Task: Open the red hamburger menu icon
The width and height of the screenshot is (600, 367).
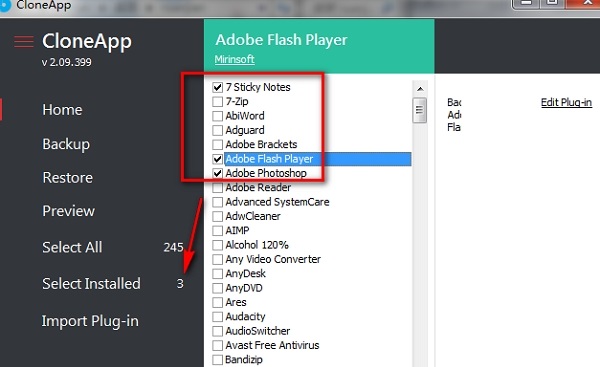Action: [24, 42]
